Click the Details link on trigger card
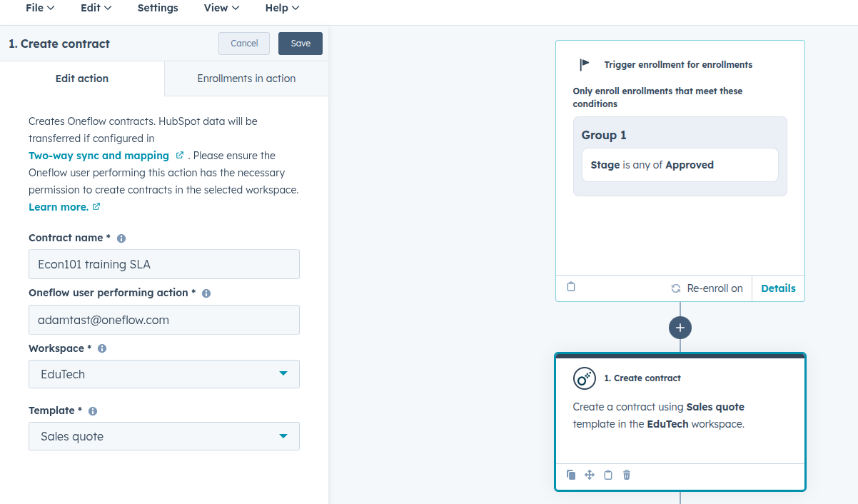The image size is (858, 504). (778, 288)
